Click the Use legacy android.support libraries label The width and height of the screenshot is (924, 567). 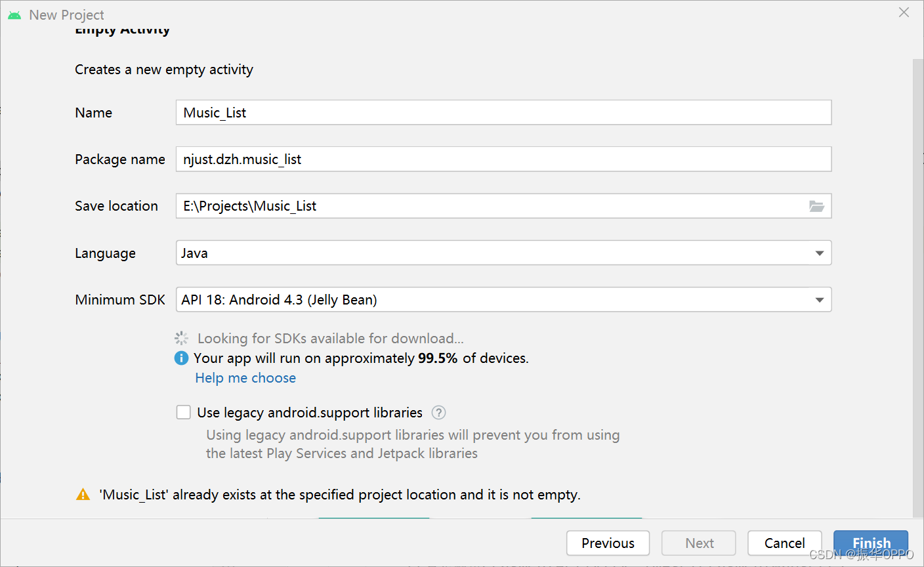(x=310, y=413)
